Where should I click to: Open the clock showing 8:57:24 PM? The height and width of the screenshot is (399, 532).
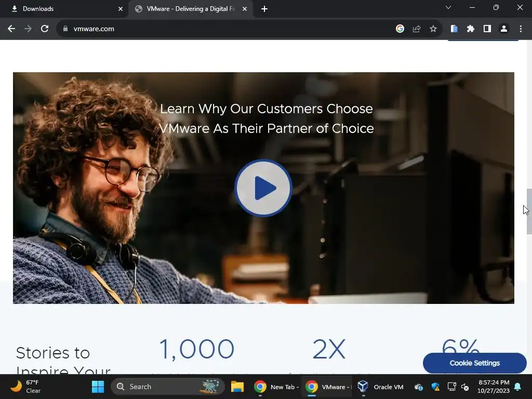click(x=494, y=387)
